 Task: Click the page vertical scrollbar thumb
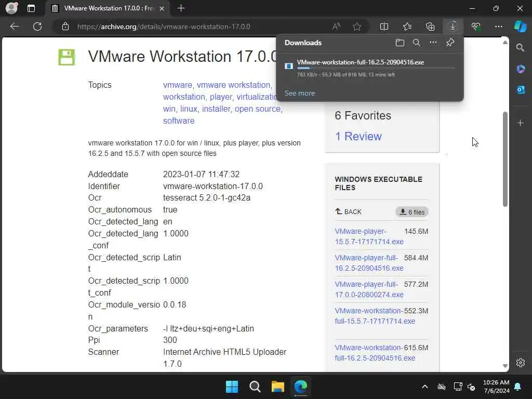505,159
